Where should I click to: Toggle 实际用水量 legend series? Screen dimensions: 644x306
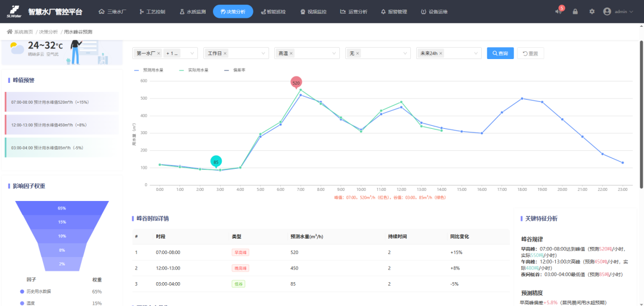[x=194, y=70]
